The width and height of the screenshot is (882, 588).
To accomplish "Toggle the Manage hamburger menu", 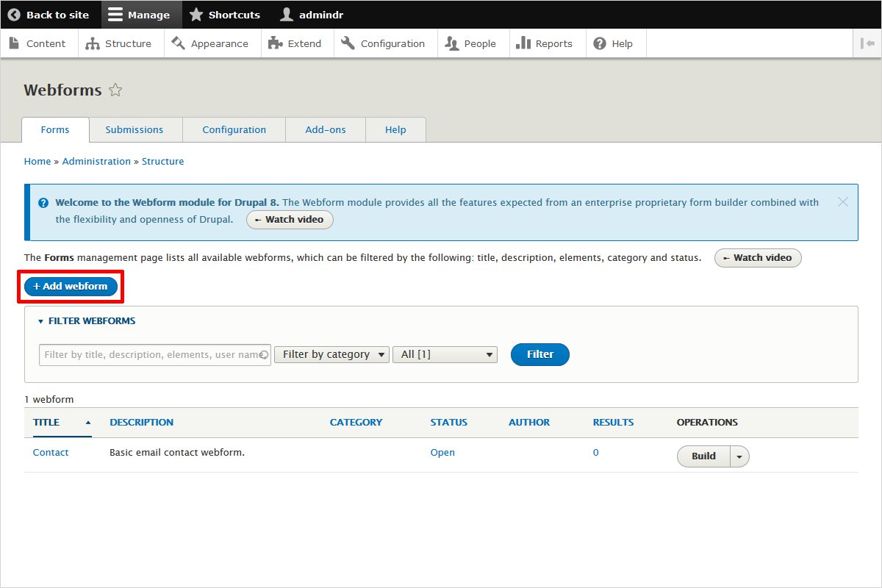I will coord(115,15).
